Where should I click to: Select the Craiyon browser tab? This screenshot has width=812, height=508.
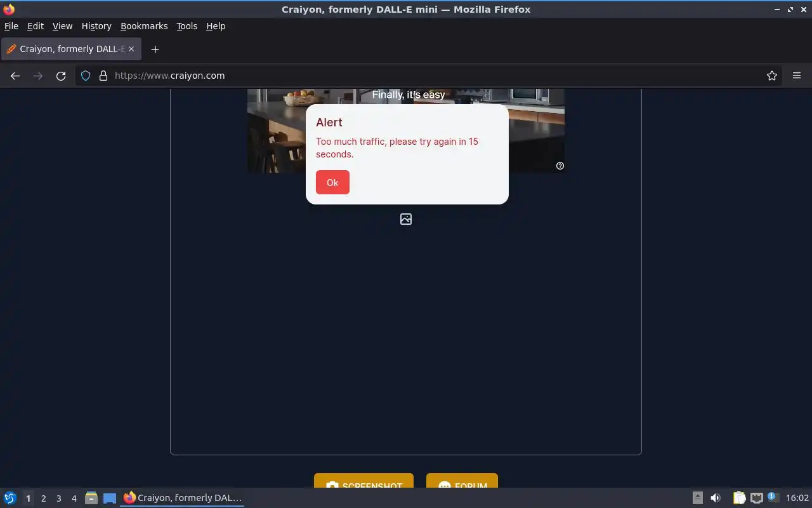(71, 49)
